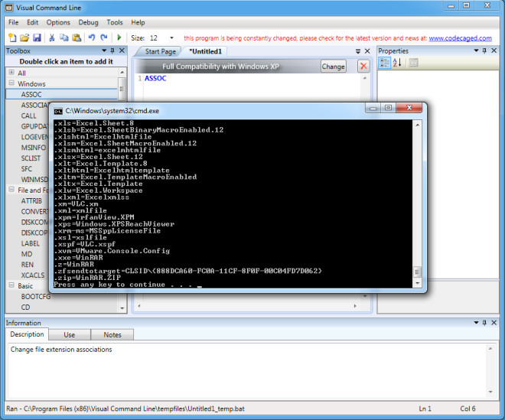Image resolution: width=505 pixels, height=420 pixels.
Task: Visit the www.codecaged.com link
Action: point(460,38)
